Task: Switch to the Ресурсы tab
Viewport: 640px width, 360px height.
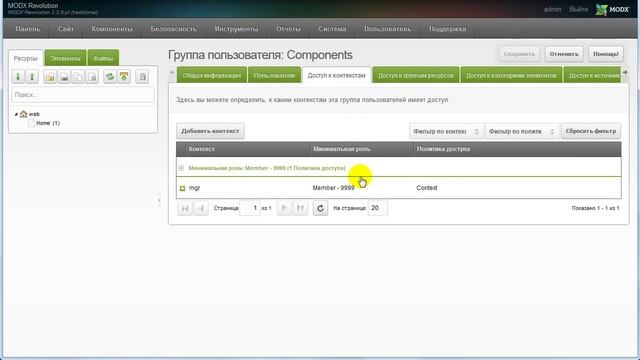Action: click(26, 58)
